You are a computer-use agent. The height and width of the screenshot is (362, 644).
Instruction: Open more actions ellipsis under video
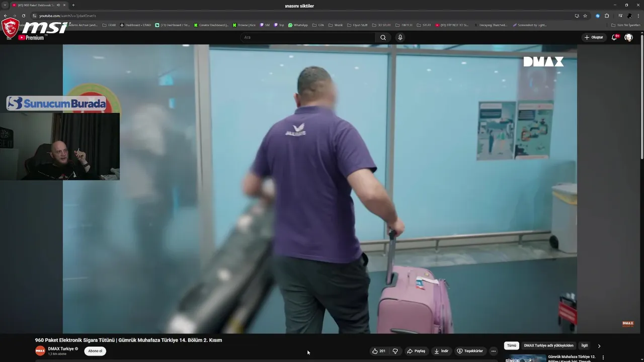[x=494, y=351]
